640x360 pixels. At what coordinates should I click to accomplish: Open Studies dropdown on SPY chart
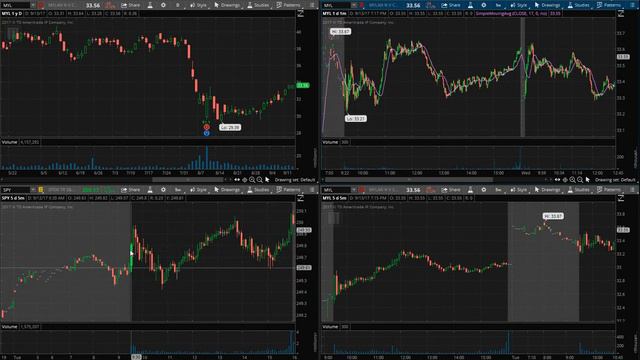click(x=258, y=190)
